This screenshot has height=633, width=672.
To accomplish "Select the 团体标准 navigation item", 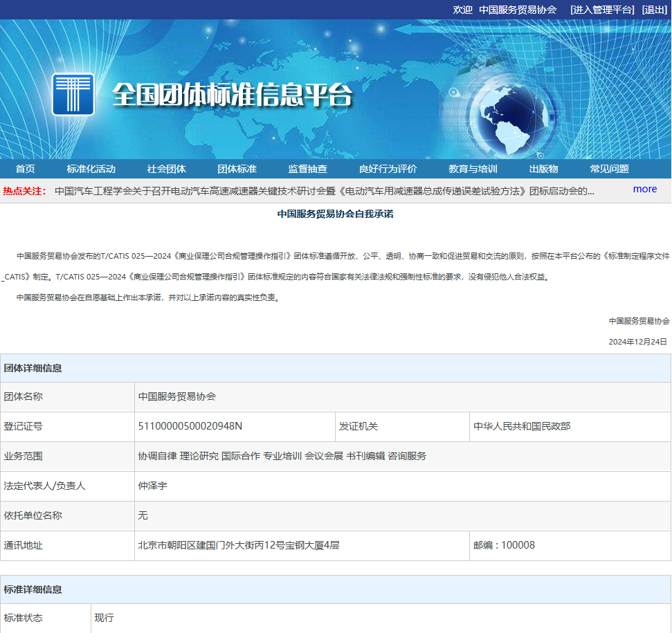I will [x=237, y=169].
